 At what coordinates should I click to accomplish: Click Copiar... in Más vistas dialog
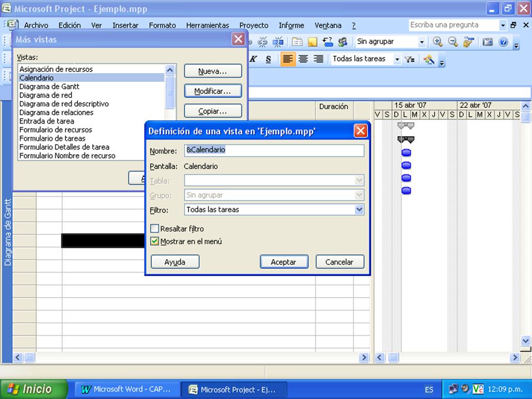click(x=213, y=111)
